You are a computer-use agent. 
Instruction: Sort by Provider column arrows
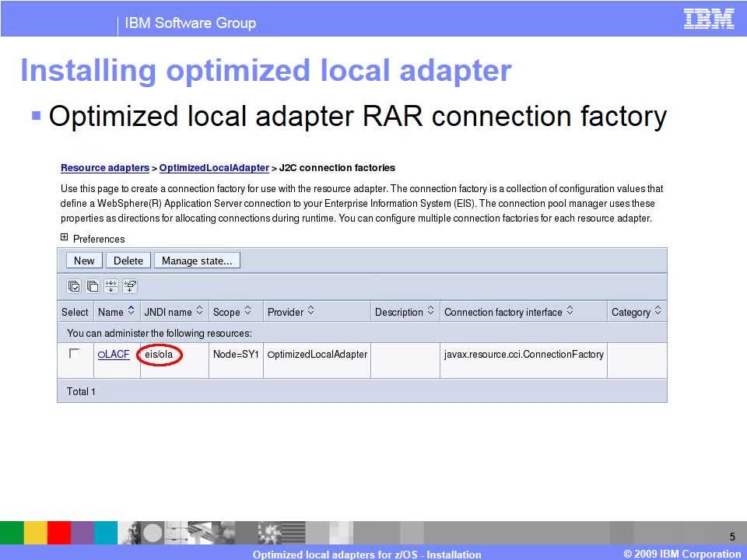click(310, 311)
